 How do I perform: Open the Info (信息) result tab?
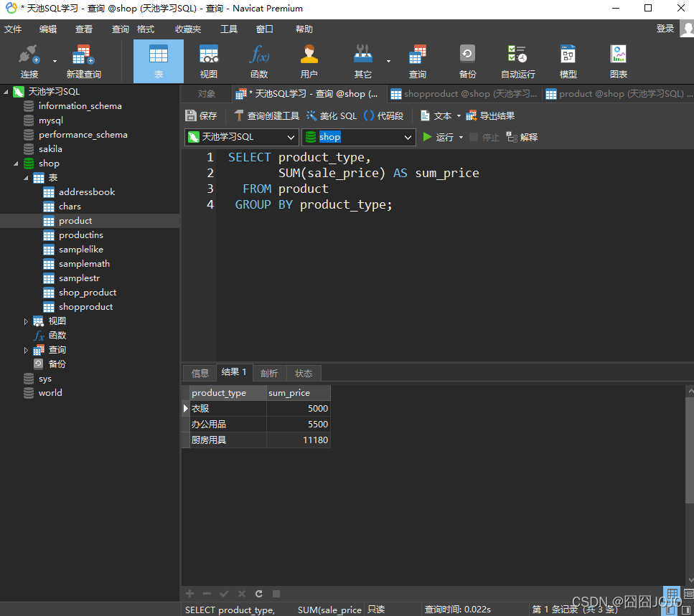pos(200,373)
